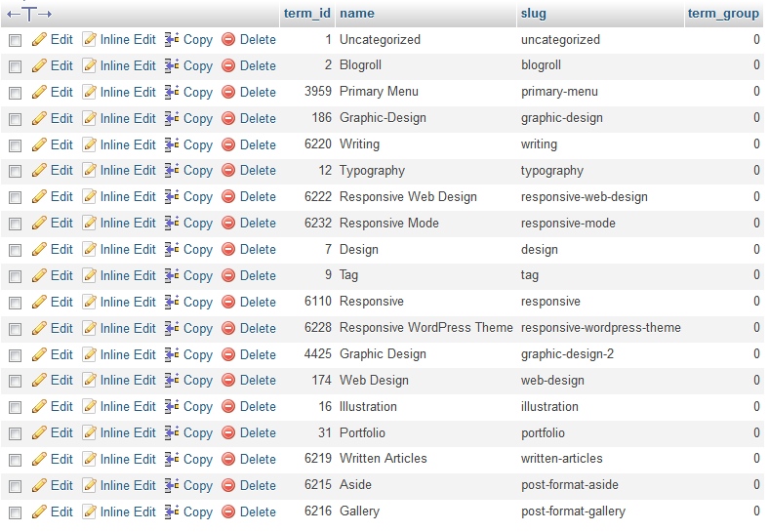This screenshot has height=532, width=769.
Task: Click Copy icon for Blogroll row
Action: tap(172, 65)
